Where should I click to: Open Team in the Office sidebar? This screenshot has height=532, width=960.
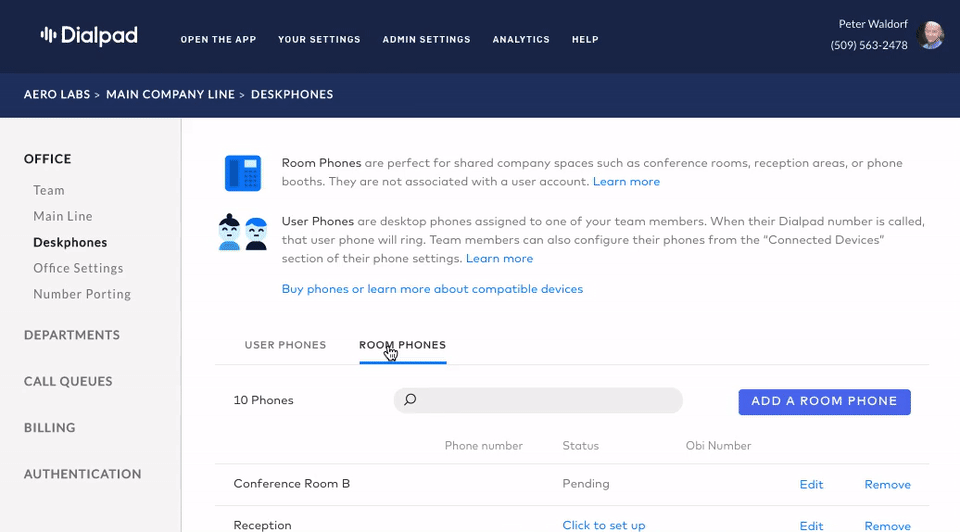tap(49, 190)
